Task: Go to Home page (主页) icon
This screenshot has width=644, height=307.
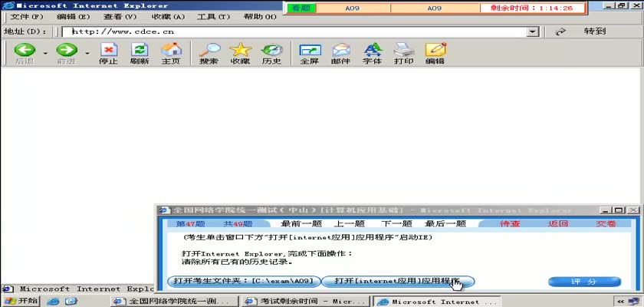Action: [x=171, y=50]
